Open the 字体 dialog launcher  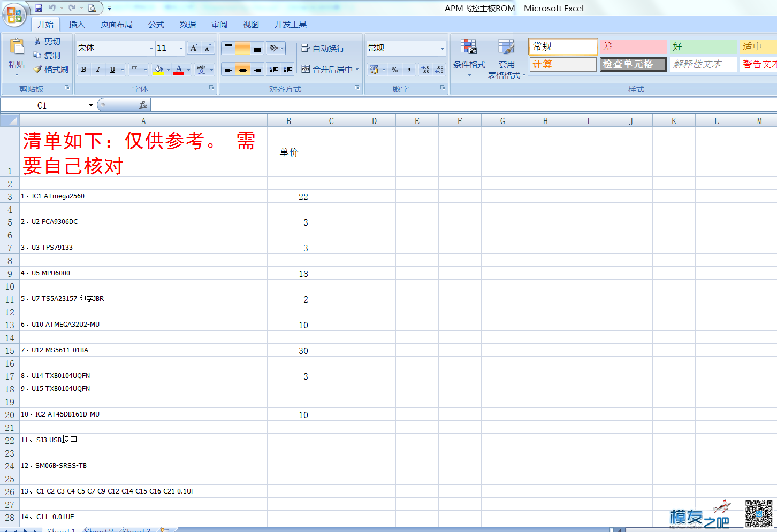(211, 87)
